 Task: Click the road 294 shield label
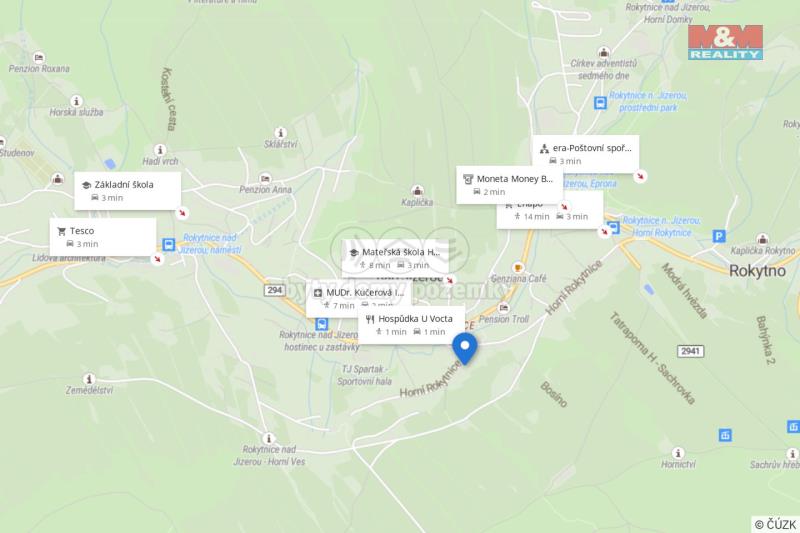(x=274, y=290)
